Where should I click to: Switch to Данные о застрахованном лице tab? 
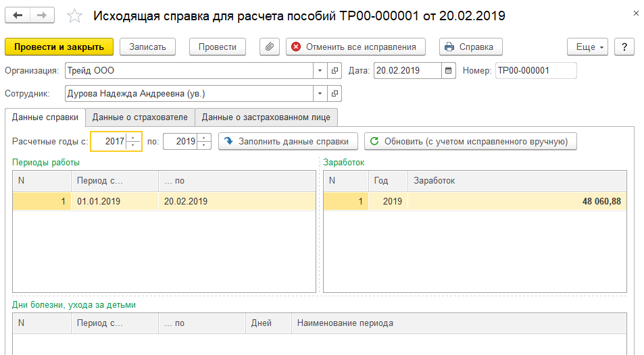[266, 117]
